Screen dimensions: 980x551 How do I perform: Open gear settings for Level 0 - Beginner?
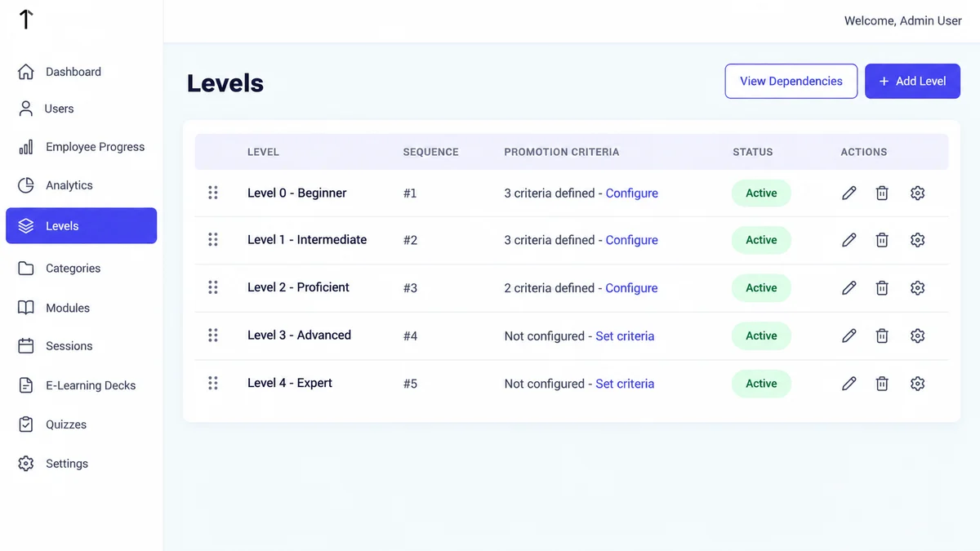pos(917,193)
